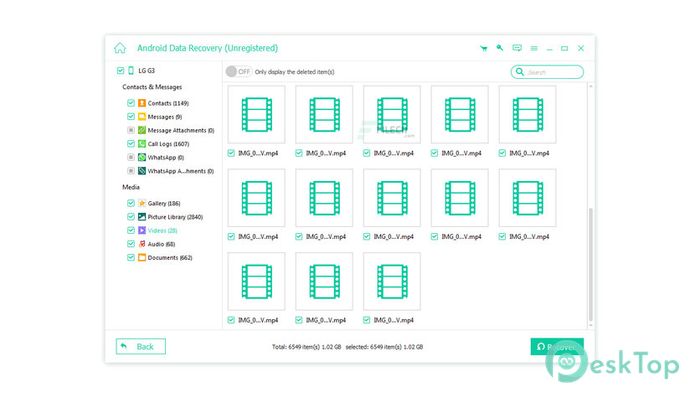The height and width of the screenshot is (400, 700).
Task: Click the Videos play icon
Action: point(142,230)
